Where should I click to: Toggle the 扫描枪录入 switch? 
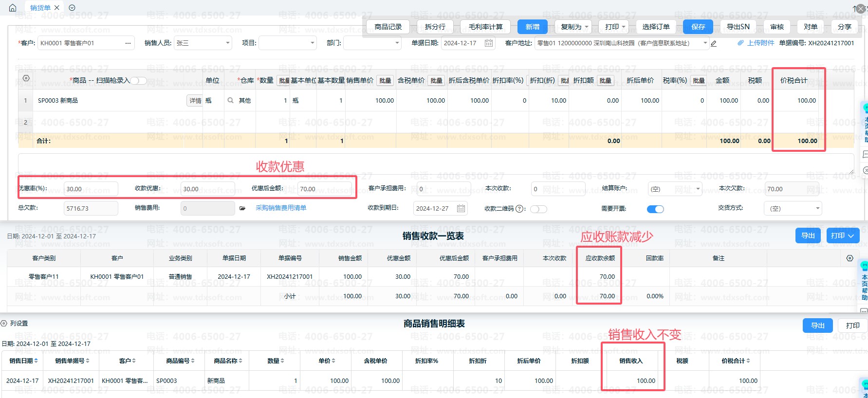click(x=138, y=81)
